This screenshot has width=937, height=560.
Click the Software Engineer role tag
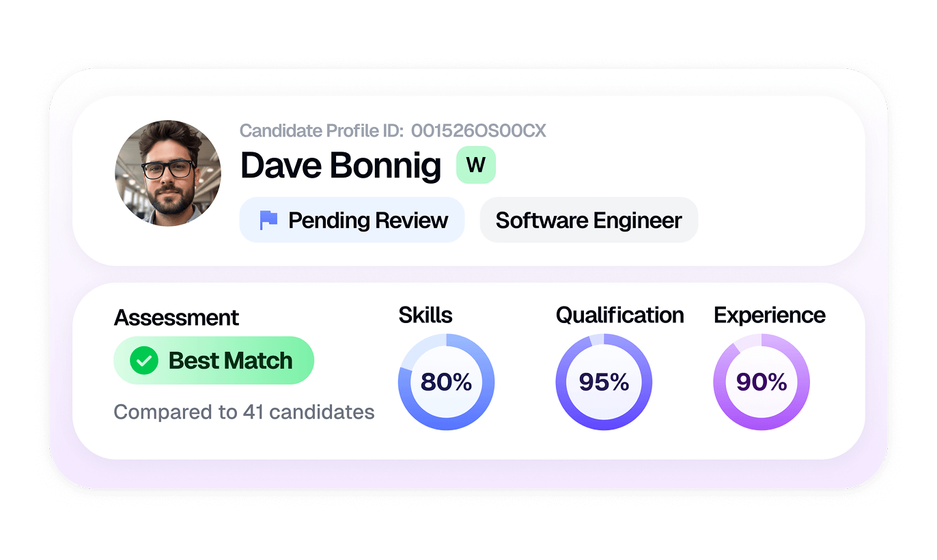click(x=589, y=221)
